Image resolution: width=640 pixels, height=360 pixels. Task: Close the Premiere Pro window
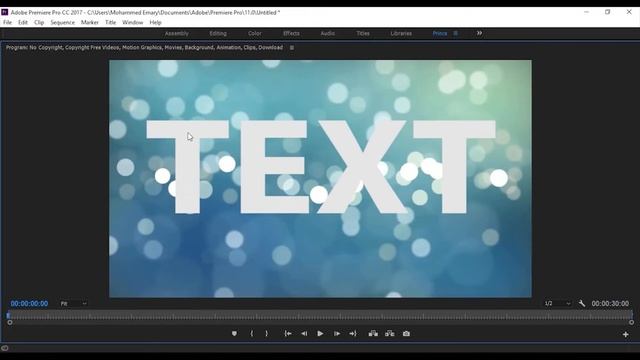point(629,12)
